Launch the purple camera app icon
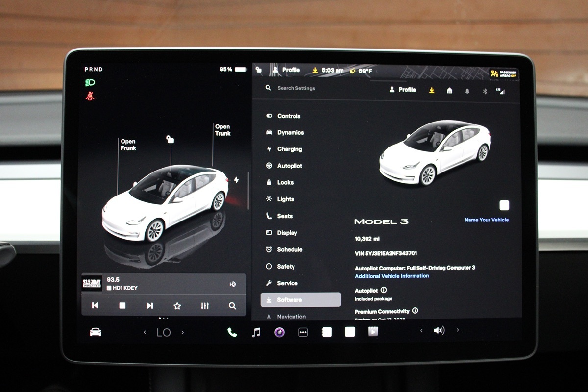Screen dimensions: 588x392 point(279,332)
